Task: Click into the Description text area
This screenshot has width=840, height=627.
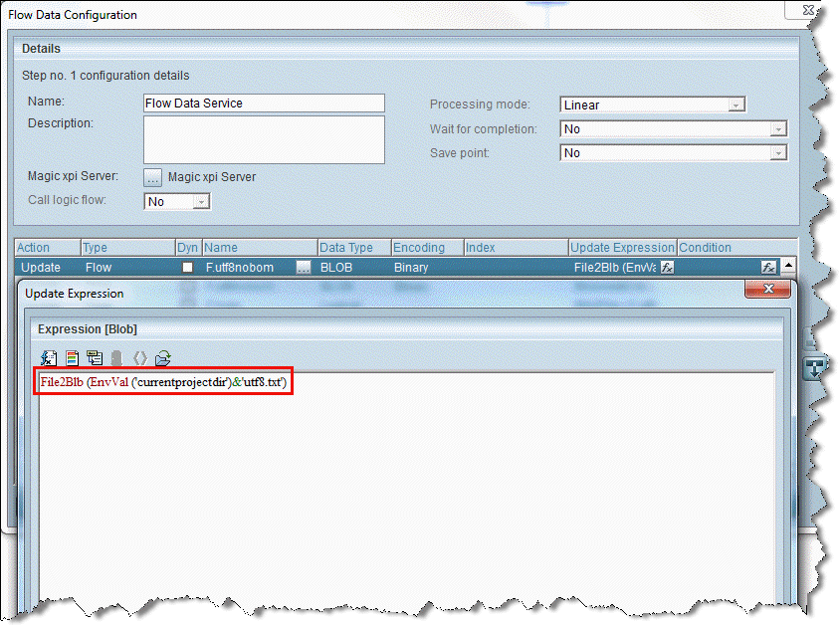Action: pyautogui.click(x=264, y=139)
